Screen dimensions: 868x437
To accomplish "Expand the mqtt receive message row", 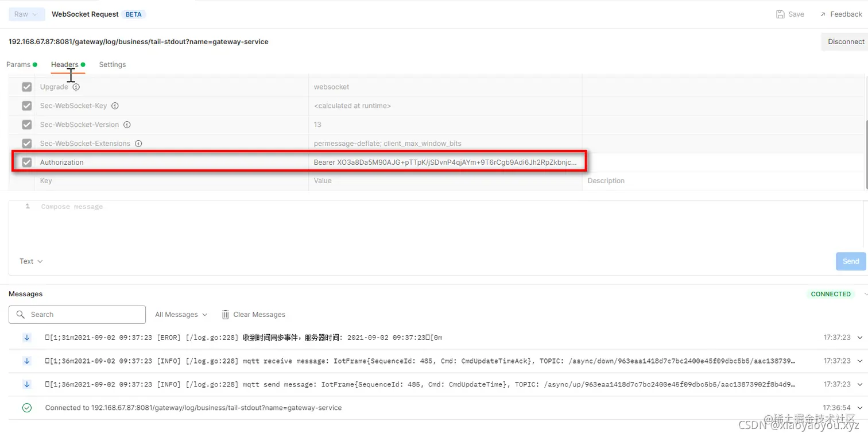I will click(860, 361).
